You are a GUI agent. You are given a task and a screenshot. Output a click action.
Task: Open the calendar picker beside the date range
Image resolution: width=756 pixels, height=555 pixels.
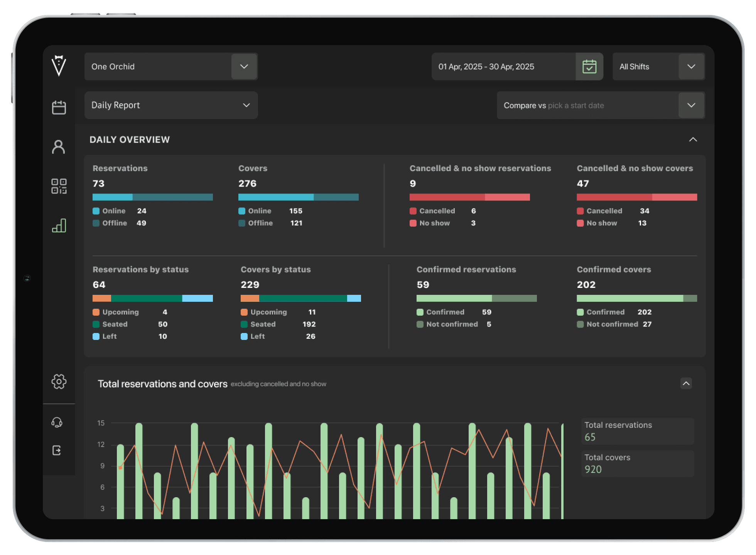[x=589, y=66]
